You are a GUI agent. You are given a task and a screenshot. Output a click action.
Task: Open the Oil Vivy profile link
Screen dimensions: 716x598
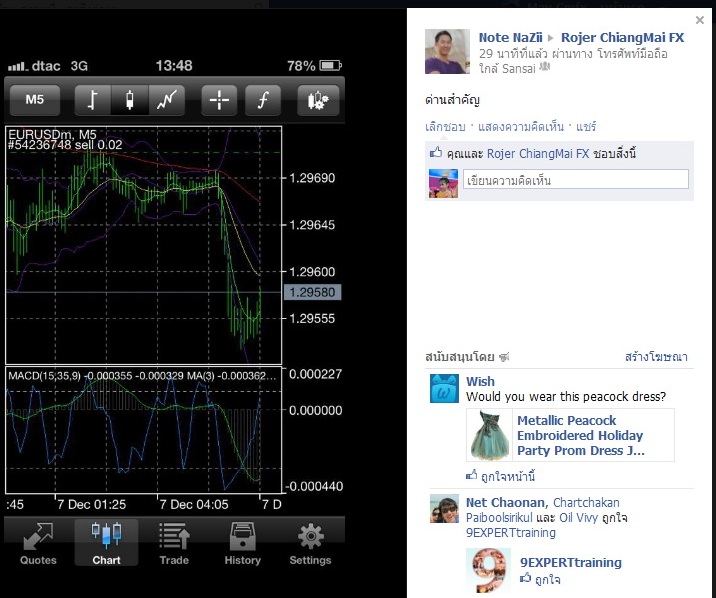(x=578, y=518)
